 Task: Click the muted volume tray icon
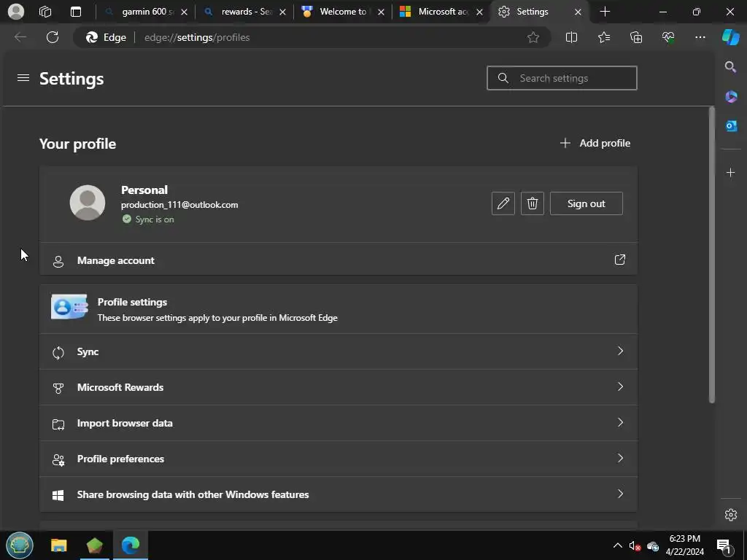click(635, 546)
